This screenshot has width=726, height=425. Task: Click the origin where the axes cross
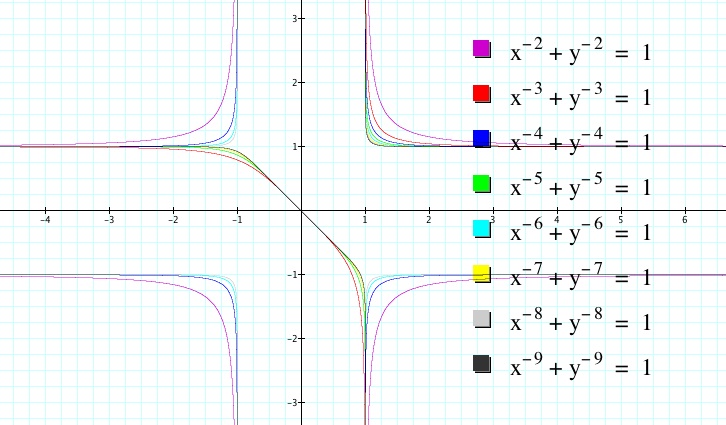coord(301,211)
